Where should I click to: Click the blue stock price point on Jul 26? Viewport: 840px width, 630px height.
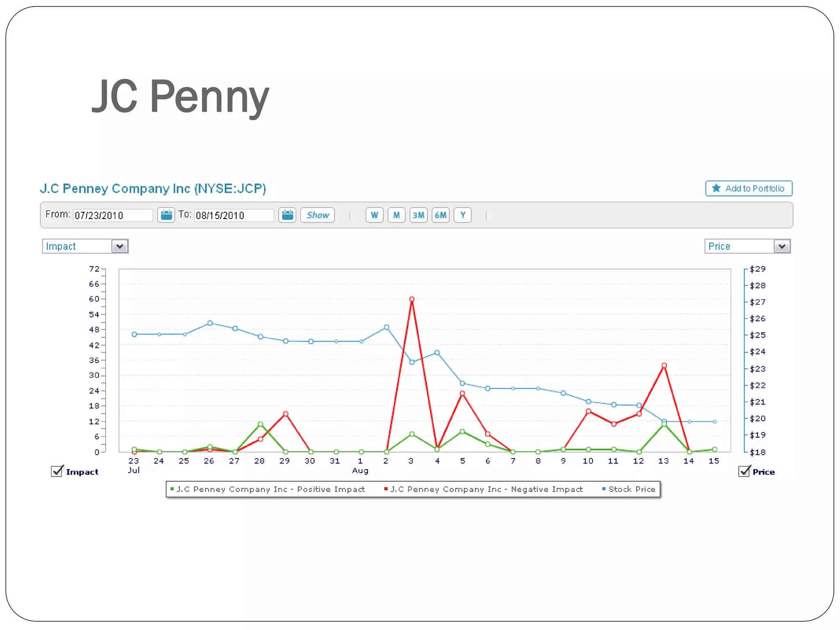point(210,323)
